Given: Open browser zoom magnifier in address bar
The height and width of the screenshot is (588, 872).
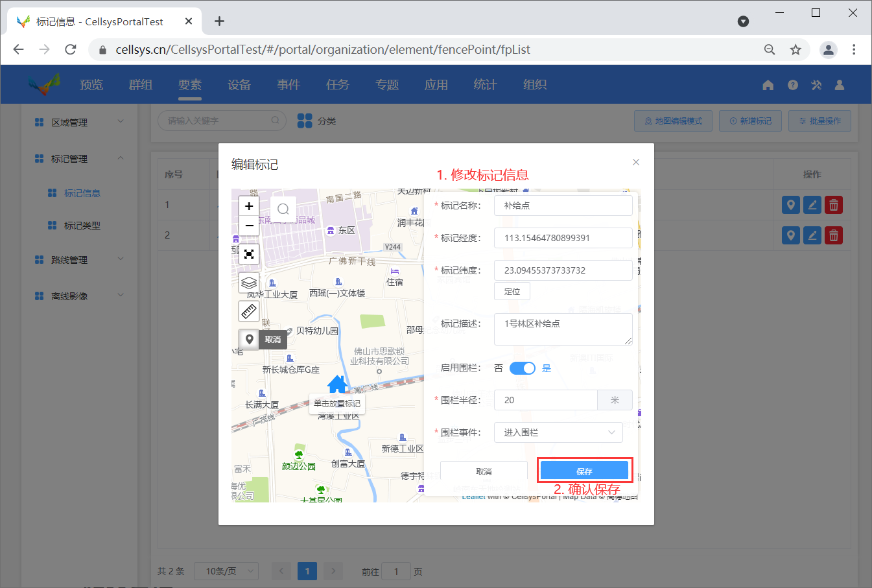Looking at the screenshot, I should (770, 50).
